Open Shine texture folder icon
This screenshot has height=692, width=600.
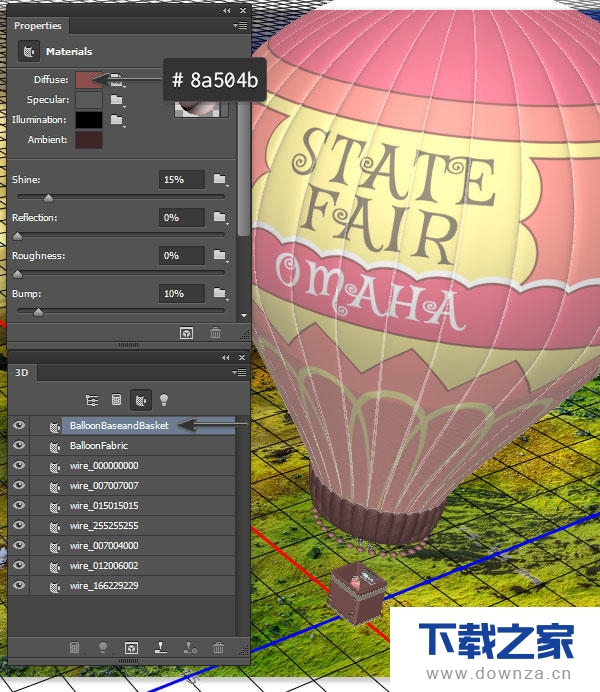pos(220,179)
